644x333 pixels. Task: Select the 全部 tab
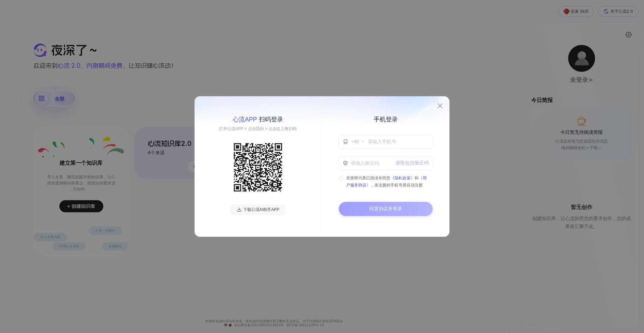(x=60, y=99)
